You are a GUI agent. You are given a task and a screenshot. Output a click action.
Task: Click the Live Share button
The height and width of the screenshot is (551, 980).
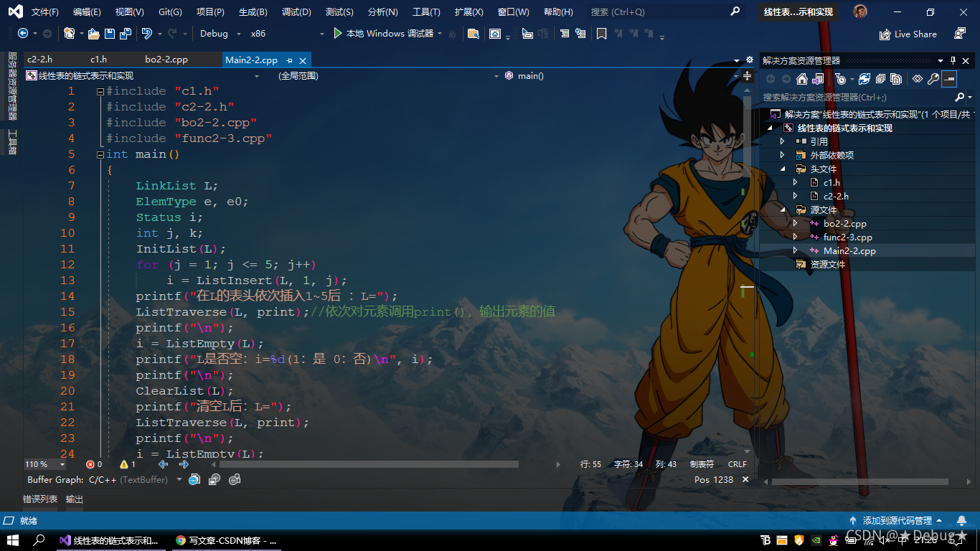coord(908,34)
